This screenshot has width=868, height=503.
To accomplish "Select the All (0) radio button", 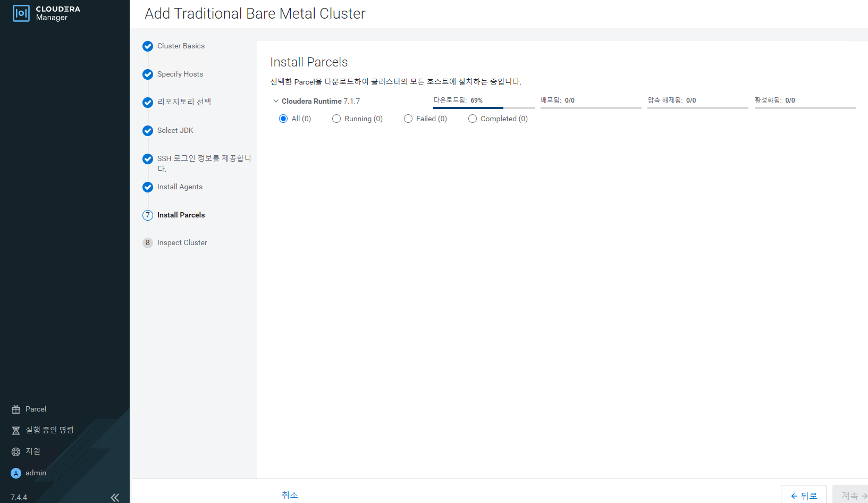I will coord(283,119).
